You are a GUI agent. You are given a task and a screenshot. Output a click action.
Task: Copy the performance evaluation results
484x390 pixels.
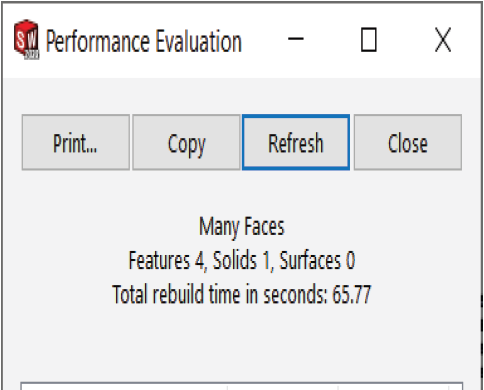(x=186, y=143)
